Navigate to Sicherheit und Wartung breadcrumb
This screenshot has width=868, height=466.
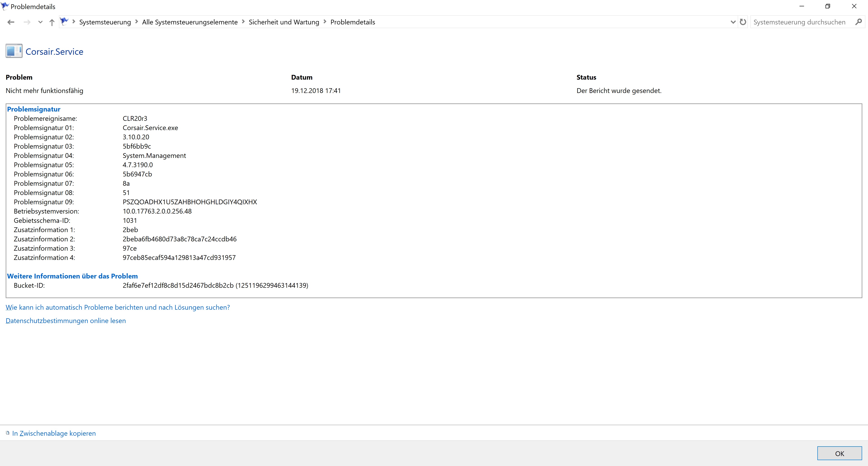[284, 22]
